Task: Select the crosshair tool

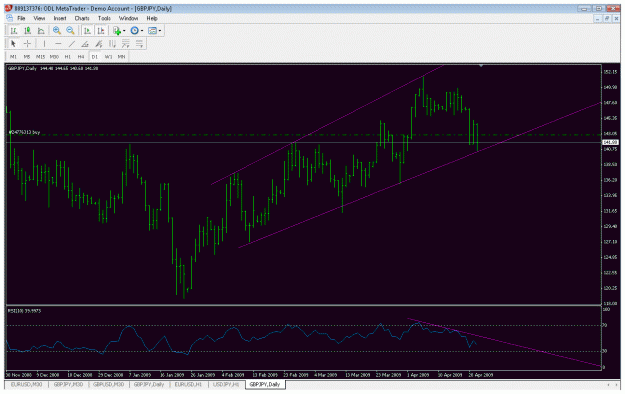Action: 27,43
